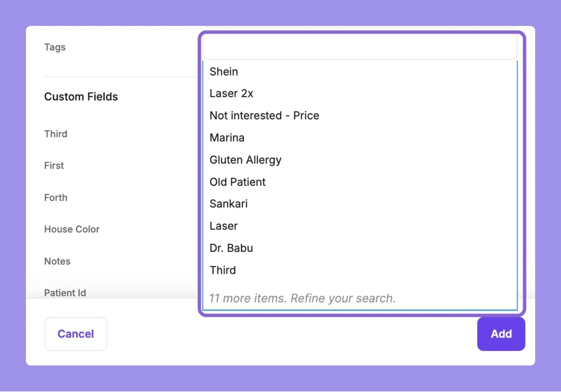561x392 pixels.
Task: Click the First custom field label
Action: coord(54,166)
